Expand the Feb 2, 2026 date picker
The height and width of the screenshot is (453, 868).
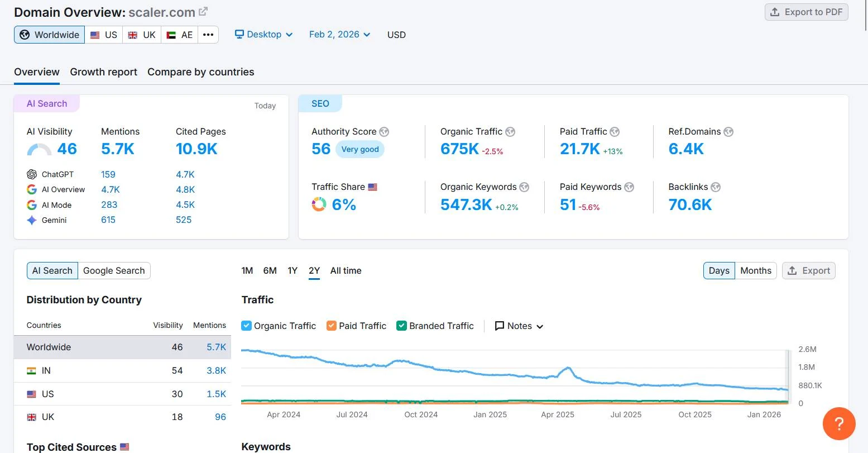click(339, 35)
